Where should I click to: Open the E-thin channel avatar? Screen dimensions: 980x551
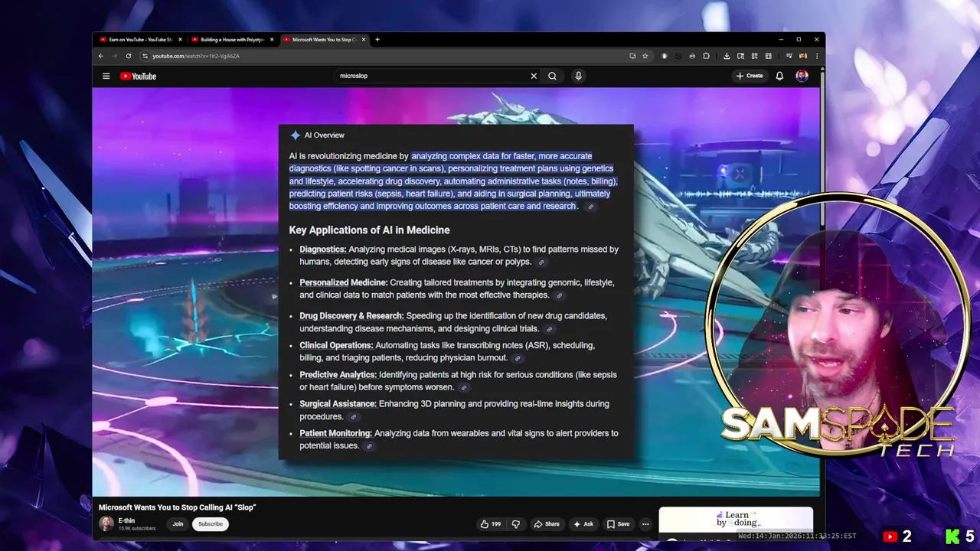pyautogui.click(x=106, y=523)
